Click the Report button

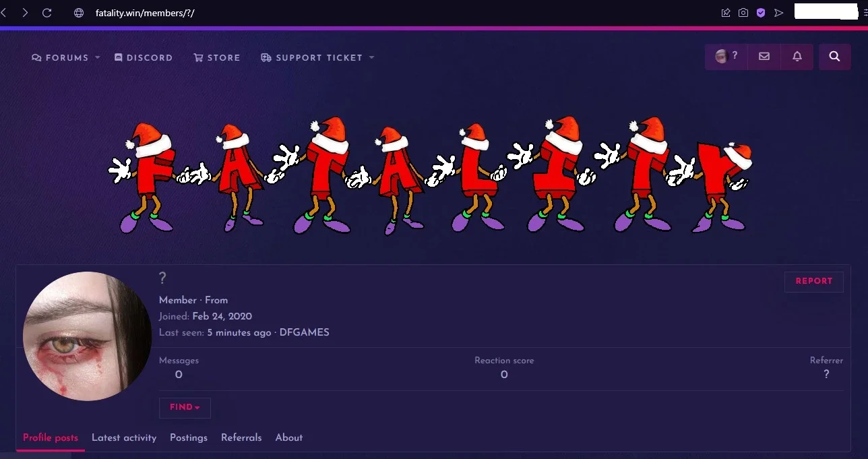pos(814,281)
